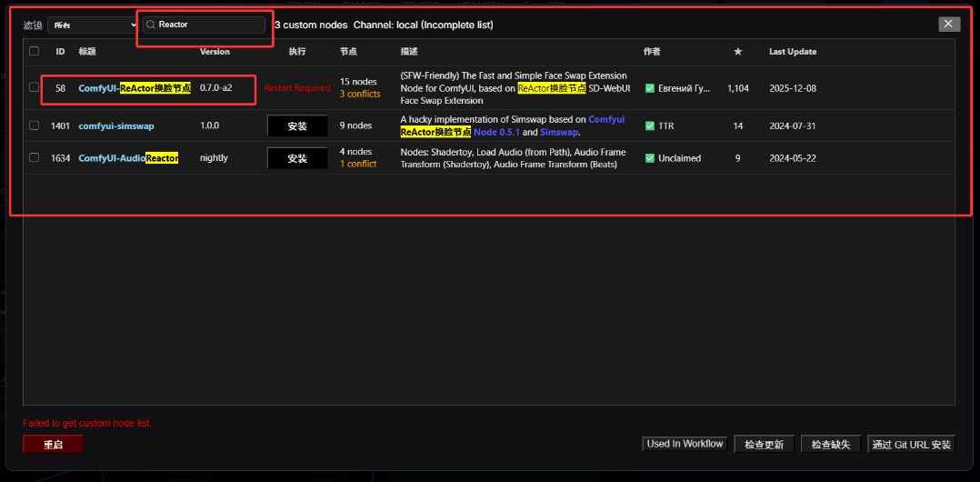Viewport: 980px width, 482px height.
Task: Install comfyui-simswap with 安装 button
Action: point(297,126)
